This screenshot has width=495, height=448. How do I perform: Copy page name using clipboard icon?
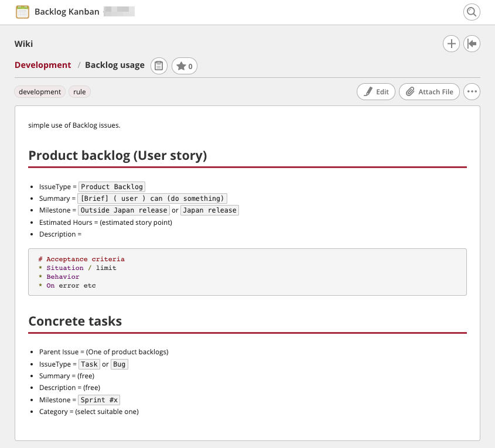point(159,66)
